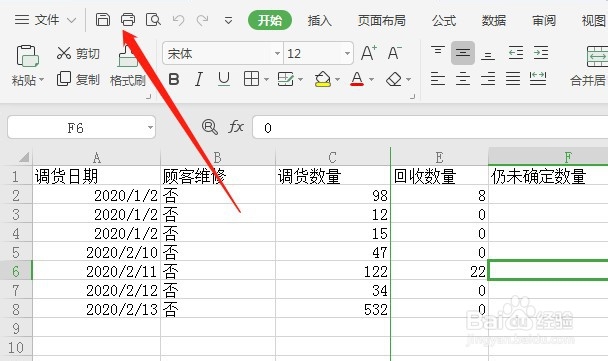Toggle Italic formatting

point(199,79)
